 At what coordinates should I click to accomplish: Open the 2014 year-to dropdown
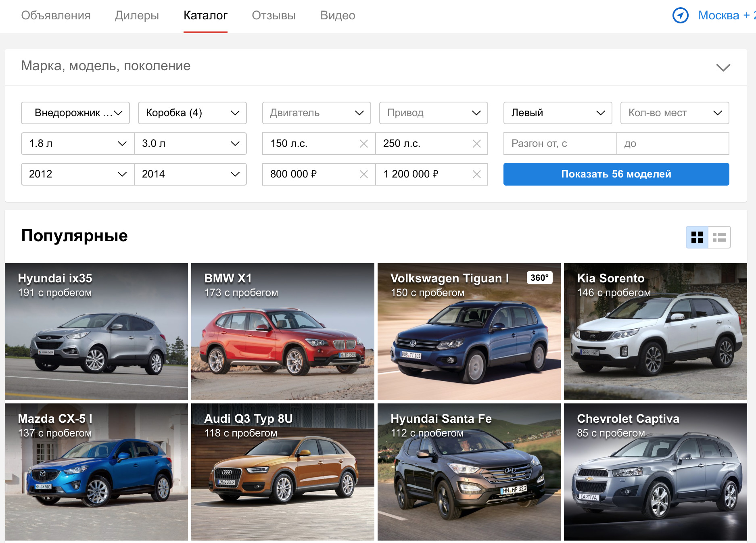click(190, 174)
